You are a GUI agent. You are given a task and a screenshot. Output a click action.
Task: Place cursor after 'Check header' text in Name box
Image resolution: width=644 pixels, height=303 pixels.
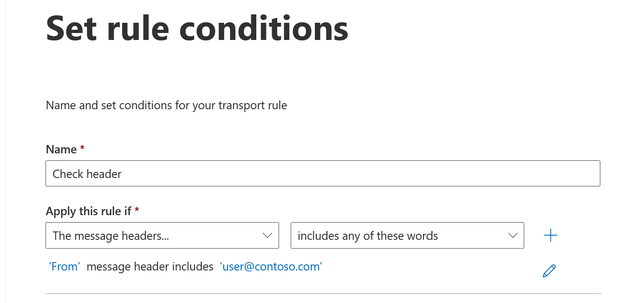(123, 174)
